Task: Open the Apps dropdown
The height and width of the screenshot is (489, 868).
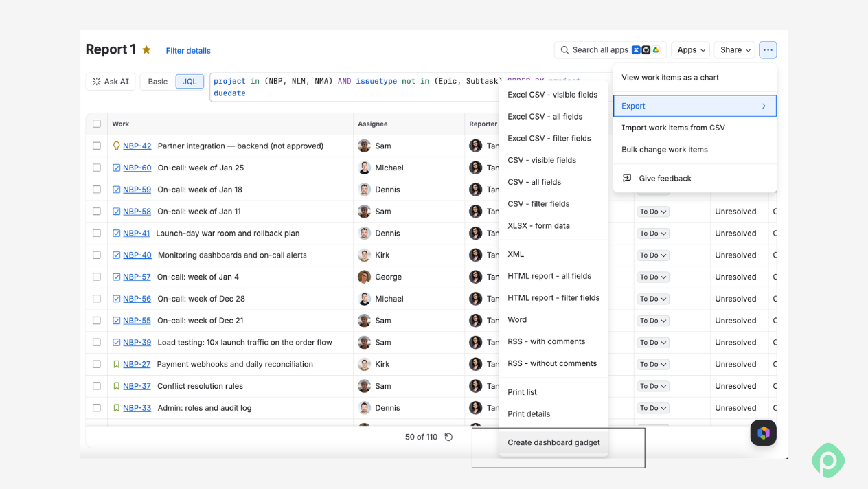Action: pyautogui.click(x=690, y=49)
